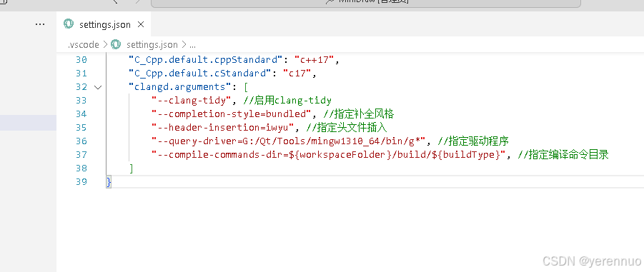This screenshot has width=644, height=272.
Task: Click line number 36 in gutter
Action: [81, 141]
